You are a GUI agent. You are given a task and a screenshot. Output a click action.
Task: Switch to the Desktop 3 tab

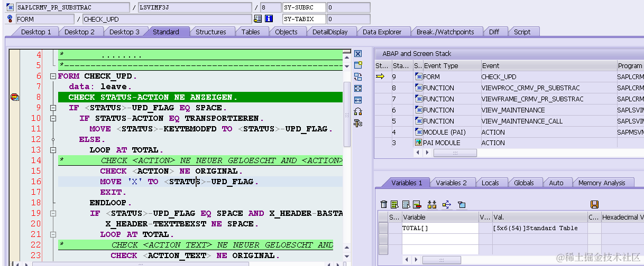tap(124, 32)
